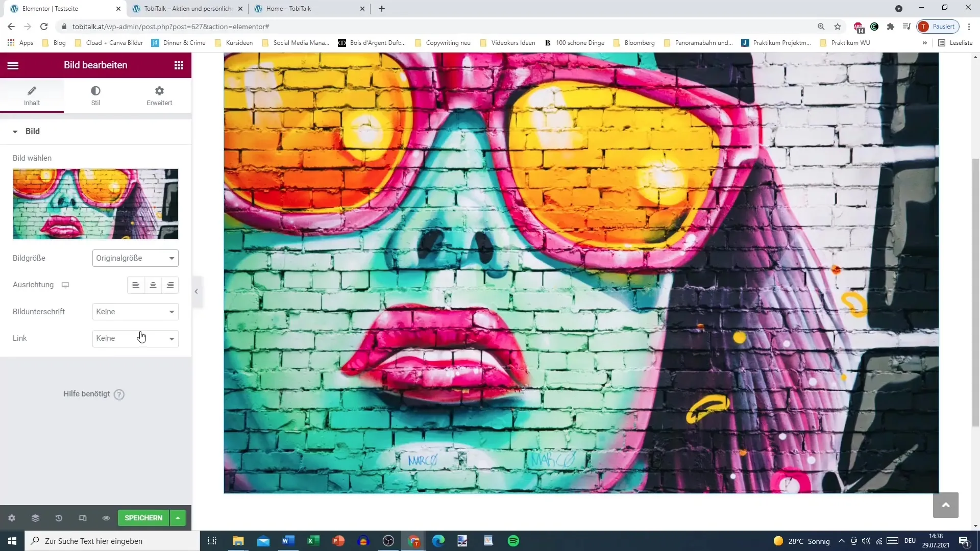
Task: Open File Explorer from the taskbar
Action: [238, 541]
